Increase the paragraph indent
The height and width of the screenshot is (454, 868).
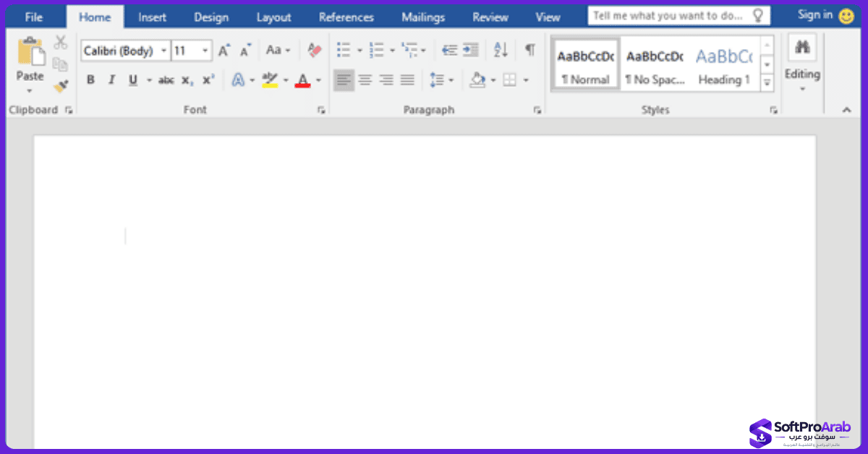click(470, 50)
